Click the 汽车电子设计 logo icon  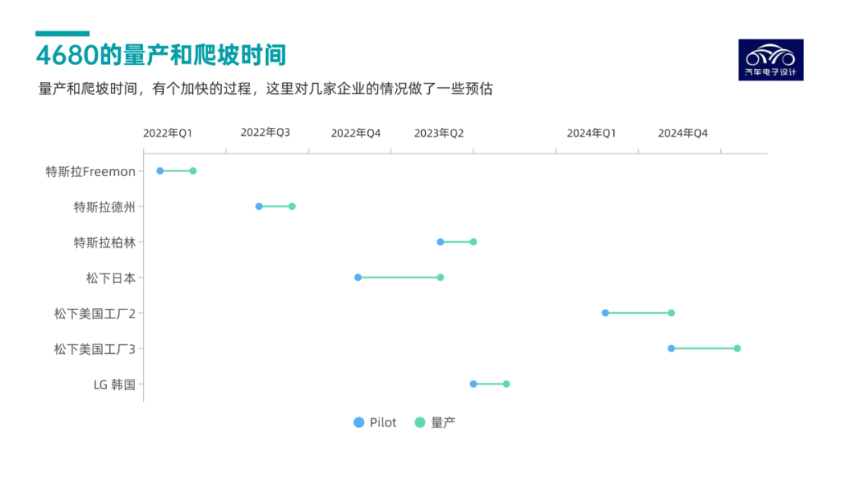(x=770, y=60)
